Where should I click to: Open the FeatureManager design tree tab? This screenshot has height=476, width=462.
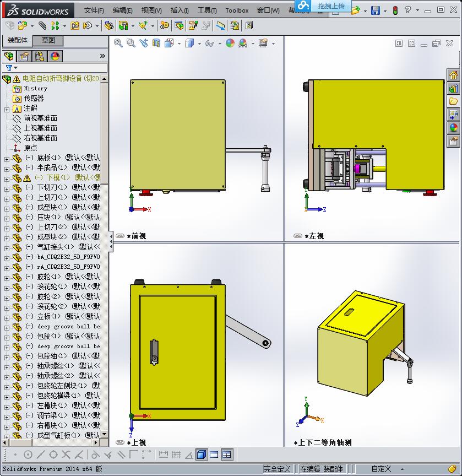click(9, 56)
